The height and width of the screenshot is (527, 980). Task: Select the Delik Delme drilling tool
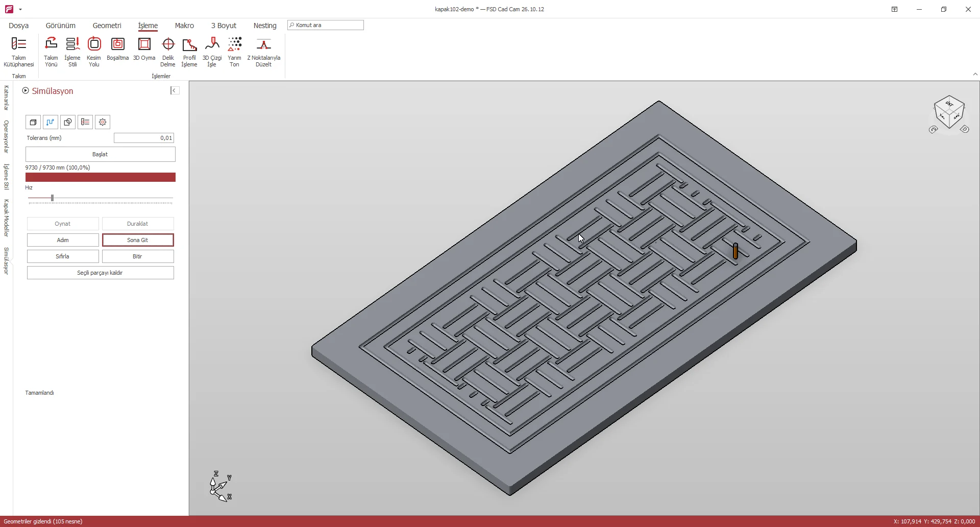coord(168,52)
